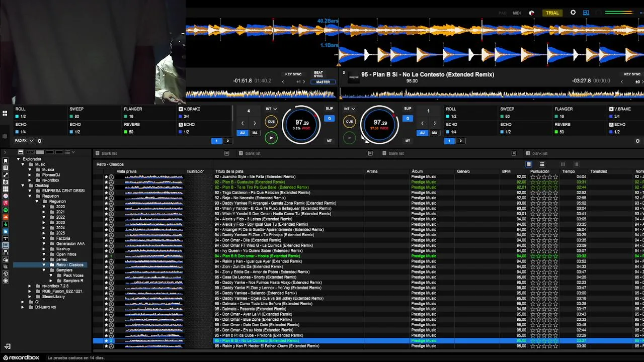Image resolution: width=644 pixels, height=362 pixels.
Task: Open the INT dropdown on deck 1
Action: point(271,109)
